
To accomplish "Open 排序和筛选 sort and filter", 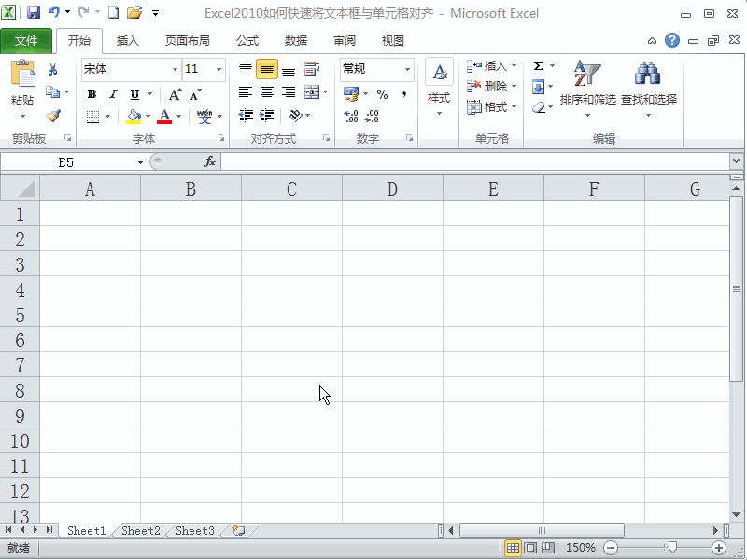I will tap(585, 84).
